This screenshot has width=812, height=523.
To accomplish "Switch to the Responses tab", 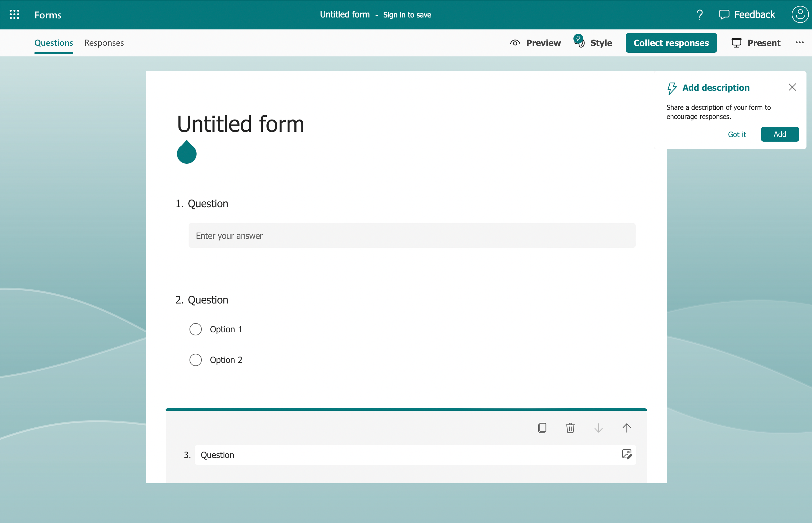I will coord(104,43).
